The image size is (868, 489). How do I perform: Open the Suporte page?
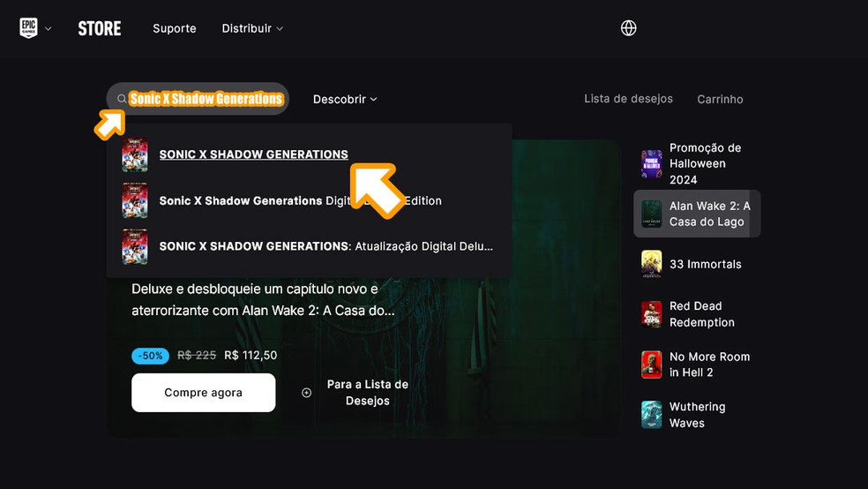175,28
